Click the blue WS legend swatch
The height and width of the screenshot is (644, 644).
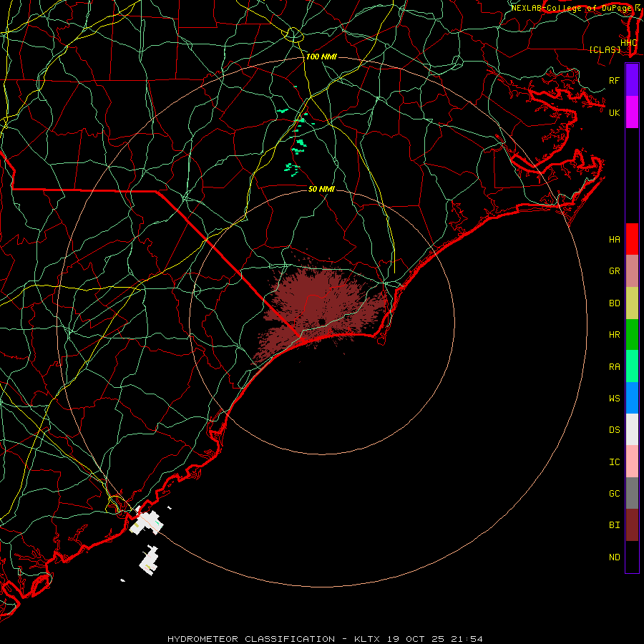[x=632, y=398]
